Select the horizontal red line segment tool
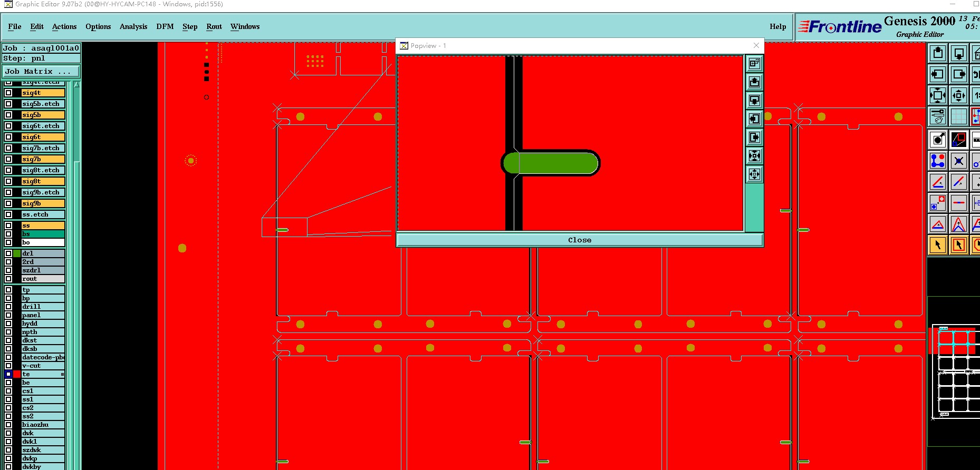The height and width of the screenshot is (470, 980). (959, 203)
